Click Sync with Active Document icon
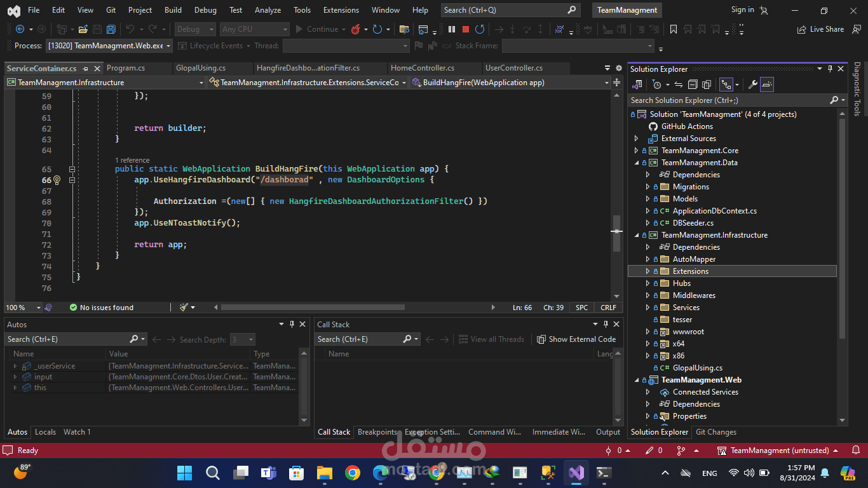Viewport: 868px width, 488px height. click(679, 85)
